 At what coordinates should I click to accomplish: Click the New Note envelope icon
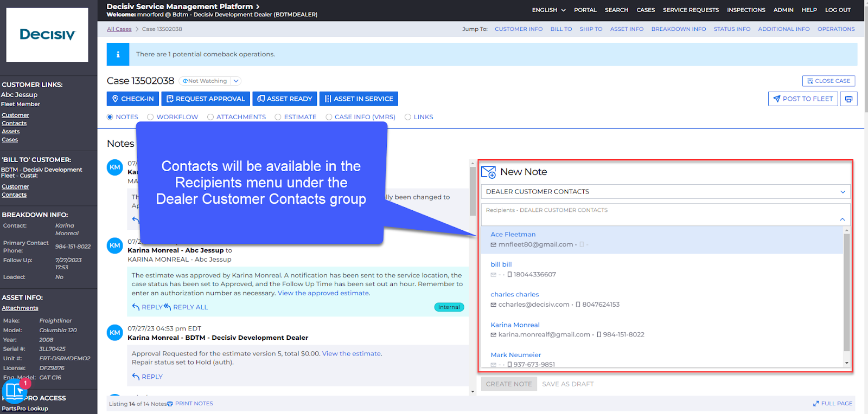488,172
